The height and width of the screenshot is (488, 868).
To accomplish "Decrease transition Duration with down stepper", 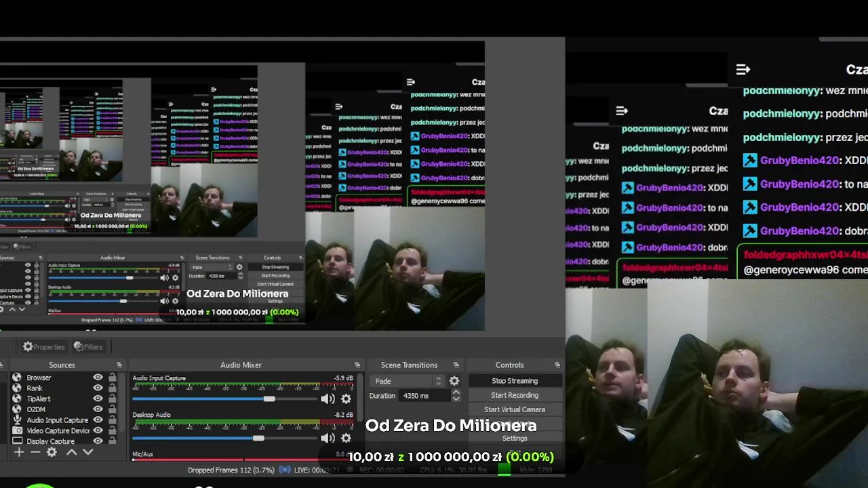I will click(456, 399).
